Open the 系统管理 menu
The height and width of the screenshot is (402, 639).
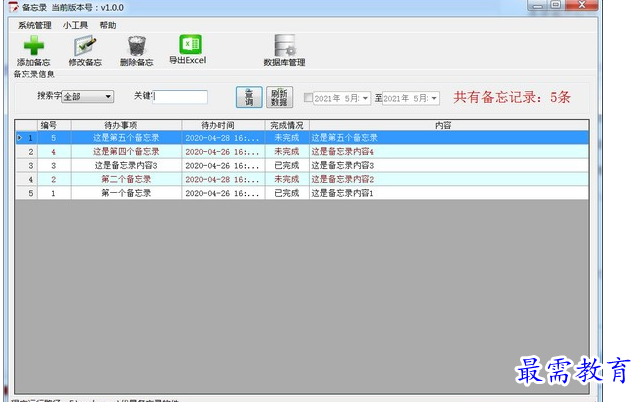click(x=35, y=25)
